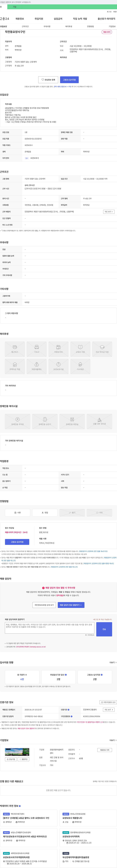Open the 채용정보 menu
Image resolution: width=117 pixels, height=868 pixels.
pyautogui.click(x=19, y=19)
